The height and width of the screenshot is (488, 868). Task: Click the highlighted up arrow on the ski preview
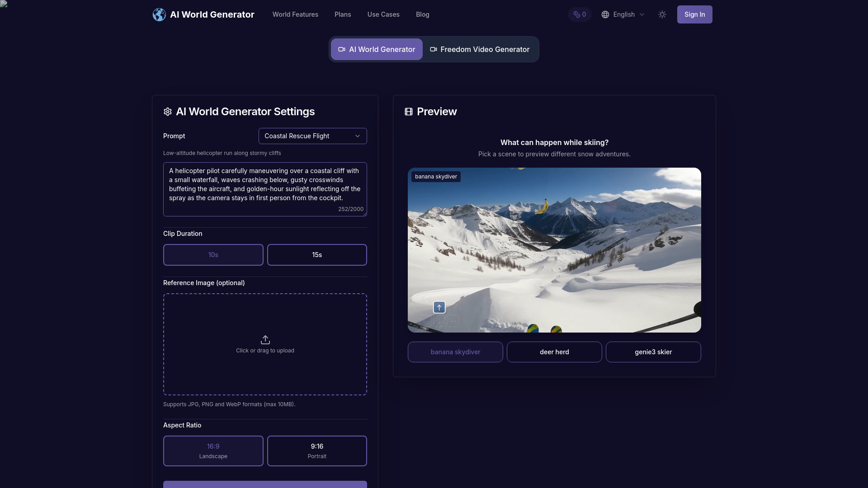coord(439,307)
